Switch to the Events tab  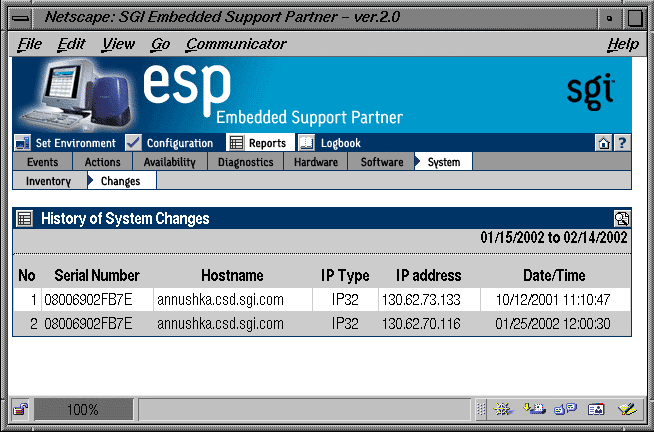(43, 162)
